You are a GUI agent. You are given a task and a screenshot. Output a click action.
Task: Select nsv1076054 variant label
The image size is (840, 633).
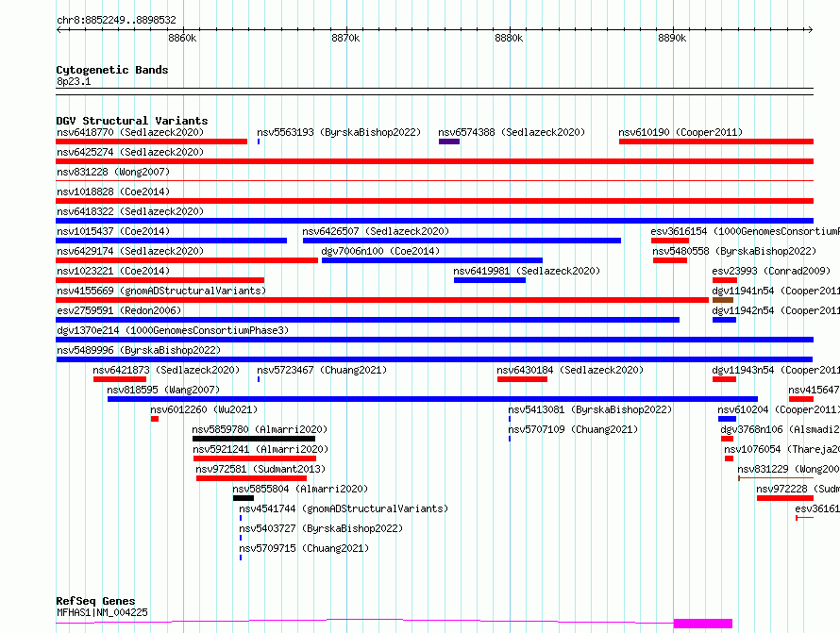tap(781, 449)
